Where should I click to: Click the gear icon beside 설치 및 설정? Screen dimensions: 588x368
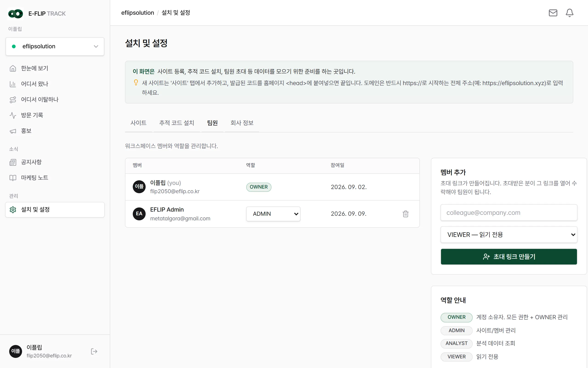tap(13, 210)
